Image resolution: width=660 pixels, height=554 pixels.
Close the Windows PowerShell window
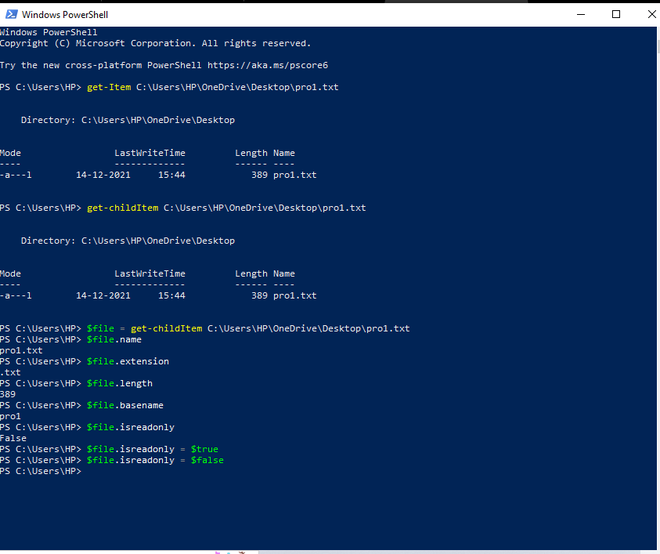651,14
